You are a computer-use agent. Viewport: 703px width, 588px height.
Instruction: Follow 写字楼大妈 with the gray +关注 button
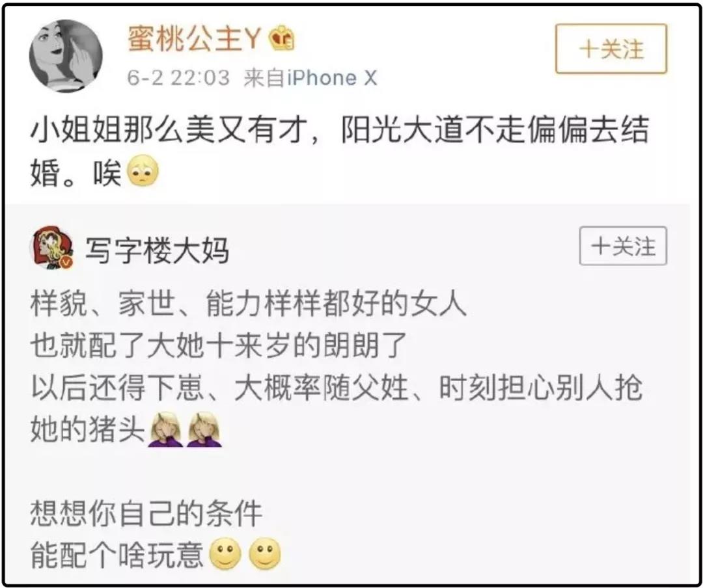pyautogui.click(x=623, y=246)
